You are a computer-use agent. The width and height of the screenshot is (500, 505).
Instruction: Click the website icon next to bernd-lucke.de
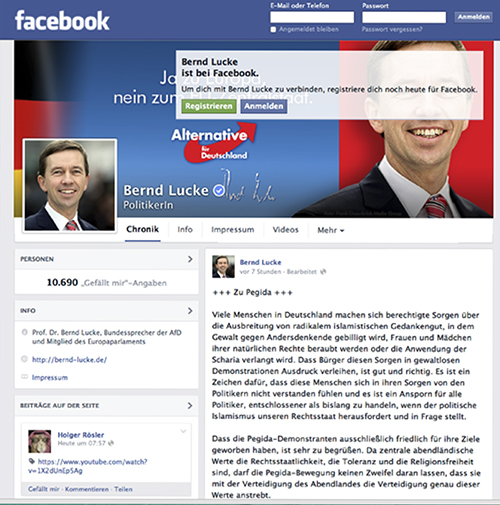click(x=24, y=359)
